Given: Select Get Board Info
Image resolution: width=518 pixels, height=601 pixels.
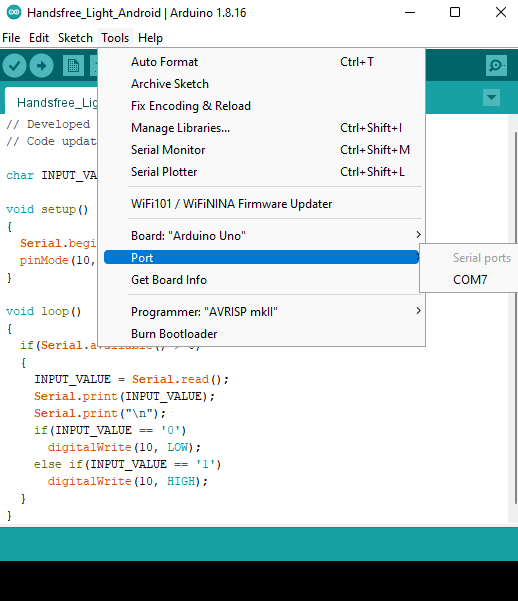Looking at the screenshot, I should 263,280.
